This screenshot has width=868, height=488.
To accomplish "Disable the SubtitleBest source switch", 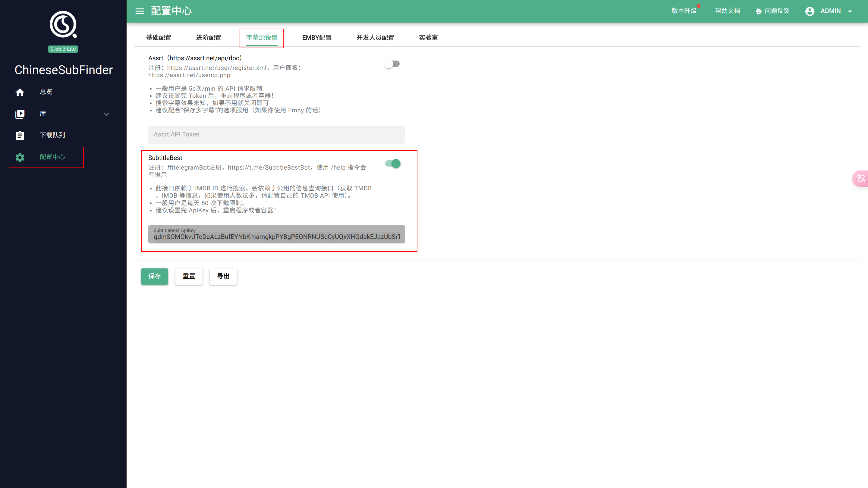I will (x=393, y=164).
